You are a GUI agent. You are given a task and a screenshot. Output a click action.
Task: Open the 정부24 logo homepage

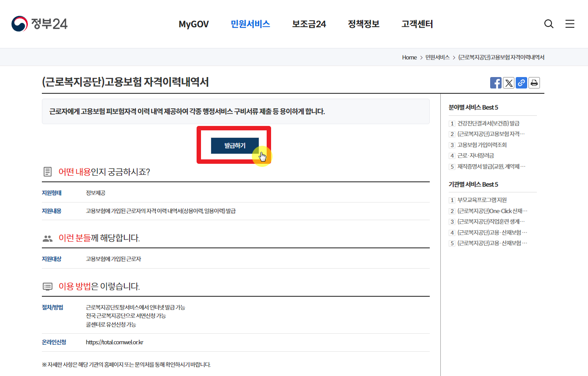tap(39, 24)
